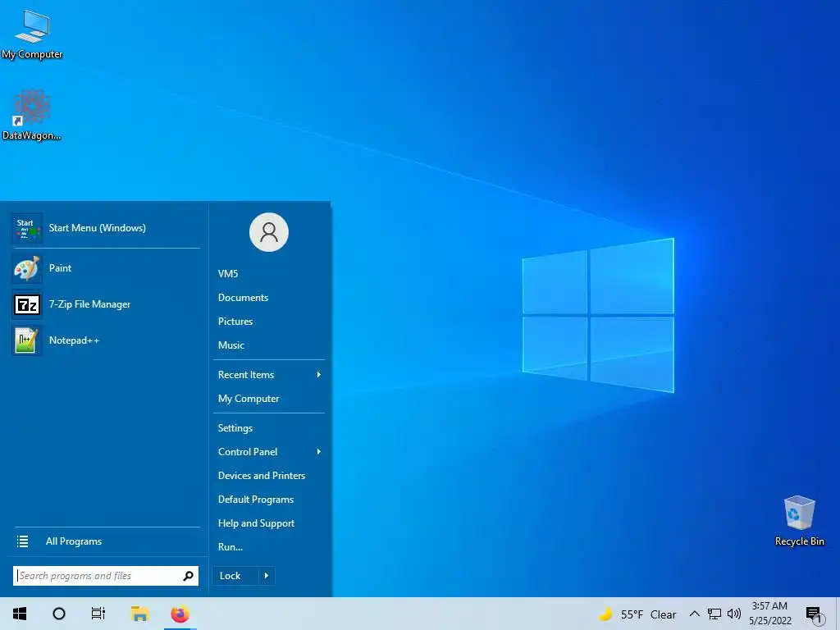Click Recent Items label

(246, 375)
